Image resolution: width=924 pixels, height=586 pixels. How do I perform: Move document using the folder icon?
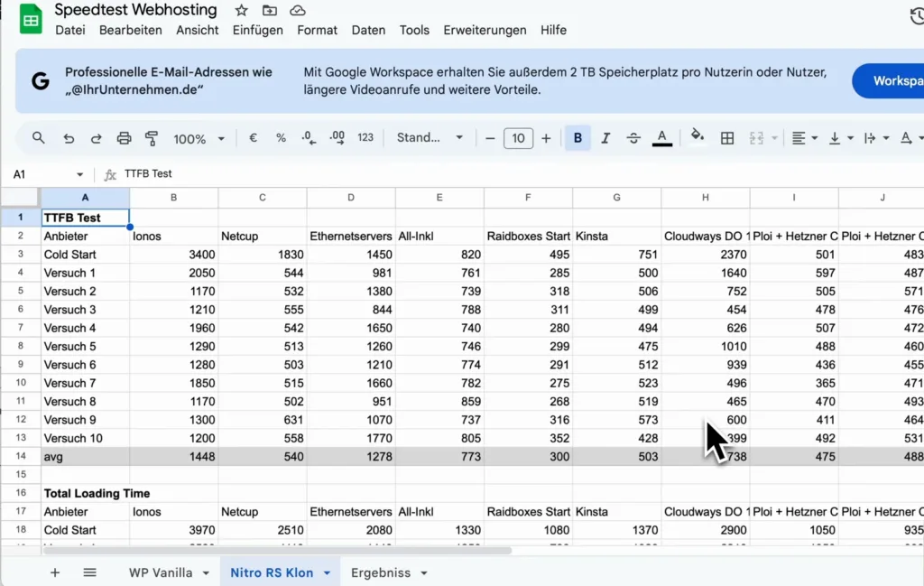[269, 11]
